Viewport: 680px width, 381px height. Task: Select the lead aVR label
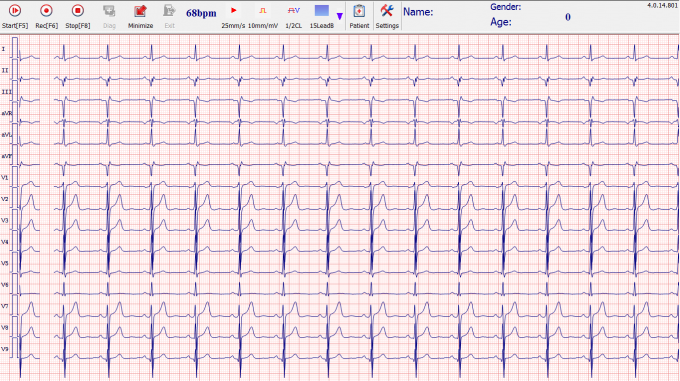click(x=7, y=114)
